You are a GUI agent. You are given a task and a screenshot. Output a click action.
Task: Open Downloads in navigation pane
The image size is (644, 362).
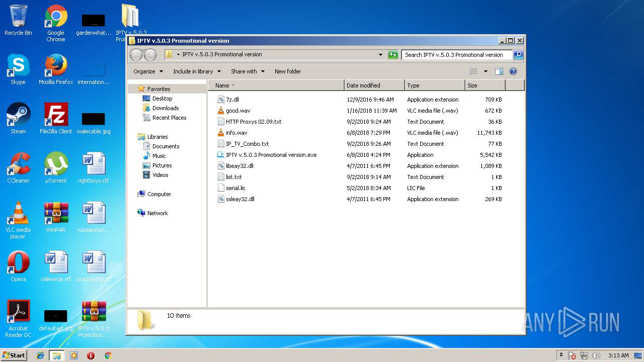(x=166, y=108)
